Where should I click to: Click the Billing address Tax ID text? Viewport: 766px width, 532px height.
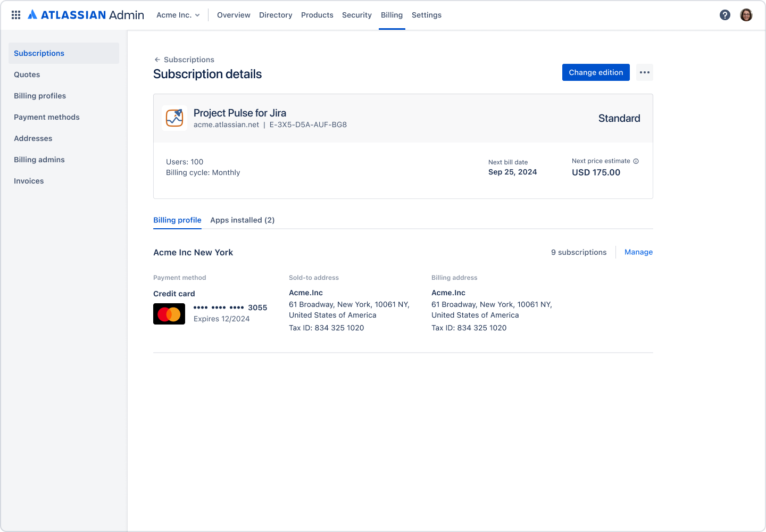(x=469, y=328)
